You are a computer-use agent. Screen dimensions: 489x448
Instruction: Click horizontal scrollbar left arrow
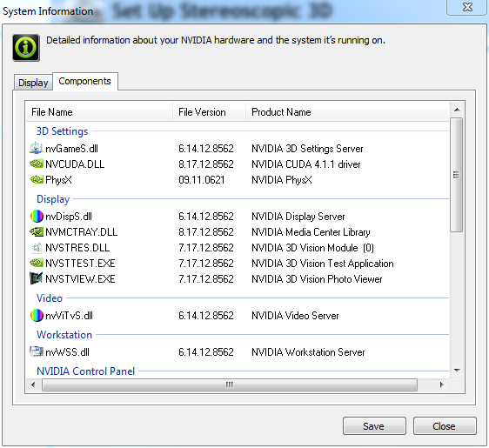(x=33, y=384)
